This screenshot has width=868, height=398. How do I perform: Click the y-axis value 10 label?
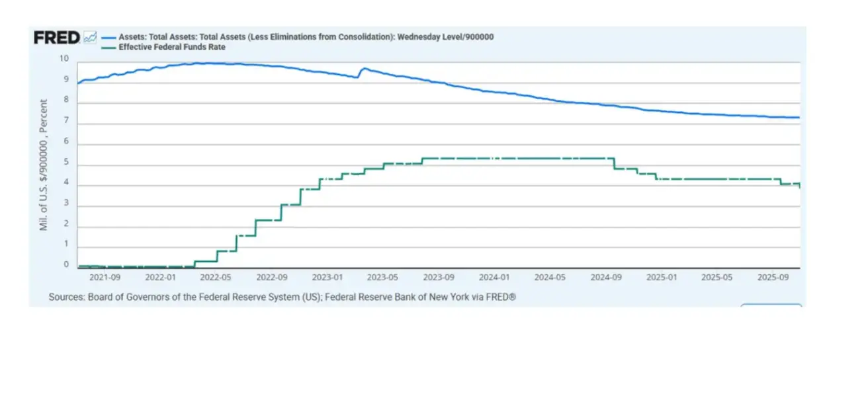(x=64, y=58)
